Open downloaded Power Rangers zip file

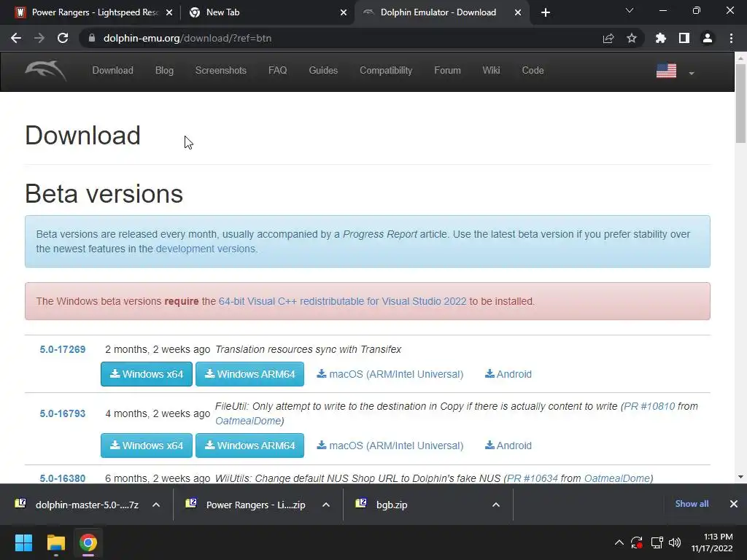coord(246,505)
